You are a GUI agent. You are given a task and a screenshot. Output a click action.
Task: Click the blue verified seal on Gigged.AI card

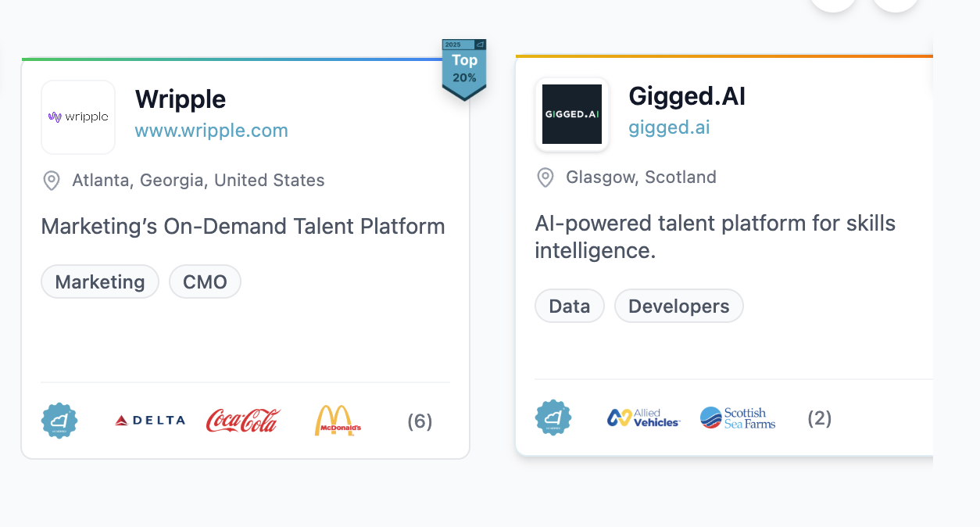[x=553, y=418]
